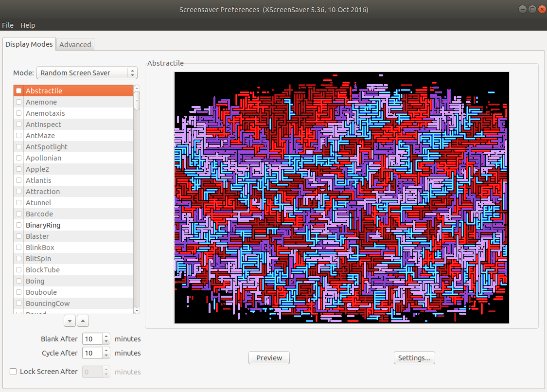
Task: Click the Blank After minutes input field
Action: pos(92,339)
